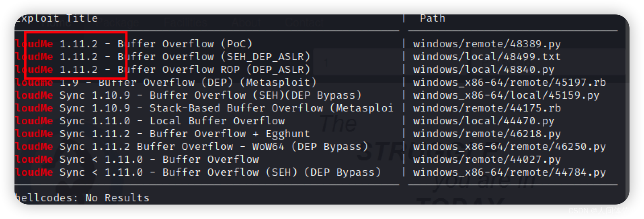
Task: Select the windows/local/48840.py path
Action: click(483, 69)
